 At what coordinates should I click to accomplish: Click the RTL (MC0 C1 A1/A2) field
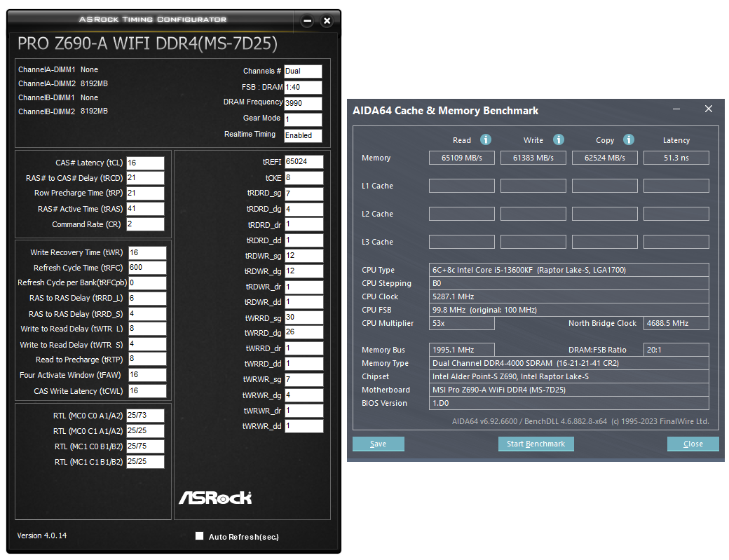click(x=146, y=431)
